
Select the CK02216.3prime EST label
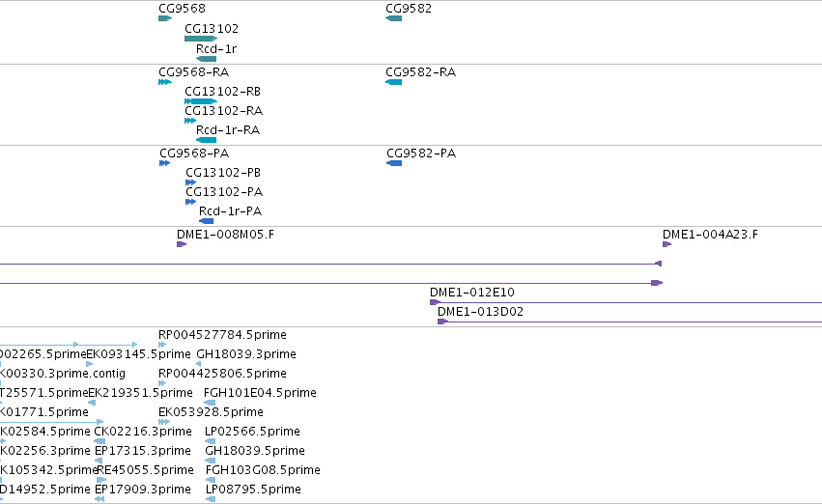143,432
